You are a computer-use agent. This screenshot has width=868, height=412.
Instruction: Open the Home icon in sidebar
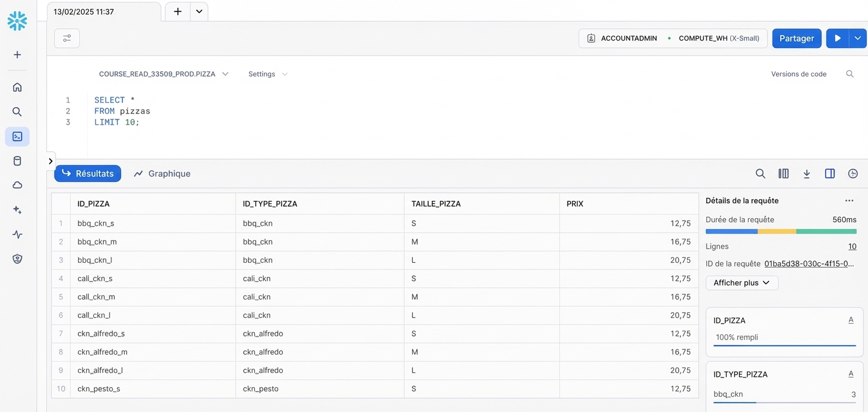coord(17,87)
